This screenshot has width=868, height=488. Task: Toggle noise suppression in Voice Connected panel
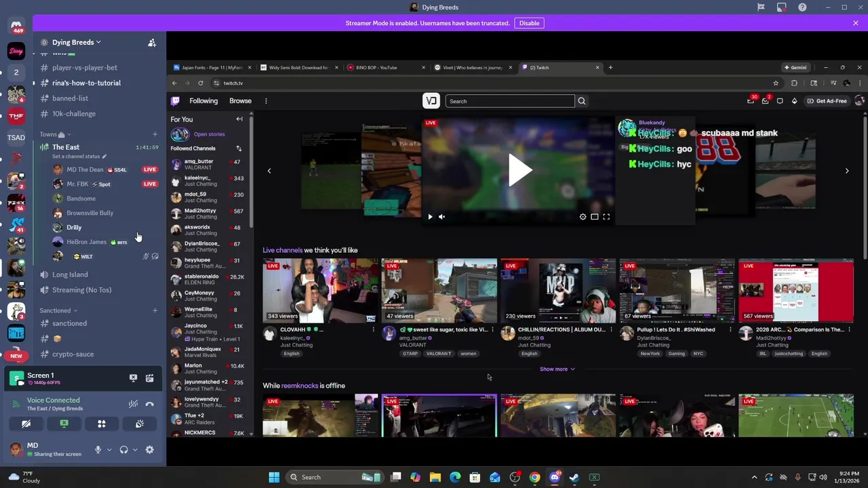tap(133, 404)
